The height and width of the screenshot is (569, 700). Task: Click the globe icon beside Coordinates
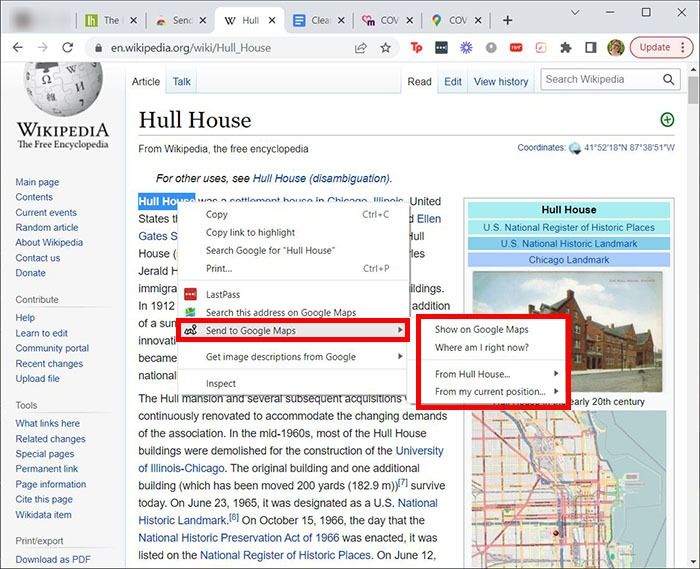click(x=575, y=148)
